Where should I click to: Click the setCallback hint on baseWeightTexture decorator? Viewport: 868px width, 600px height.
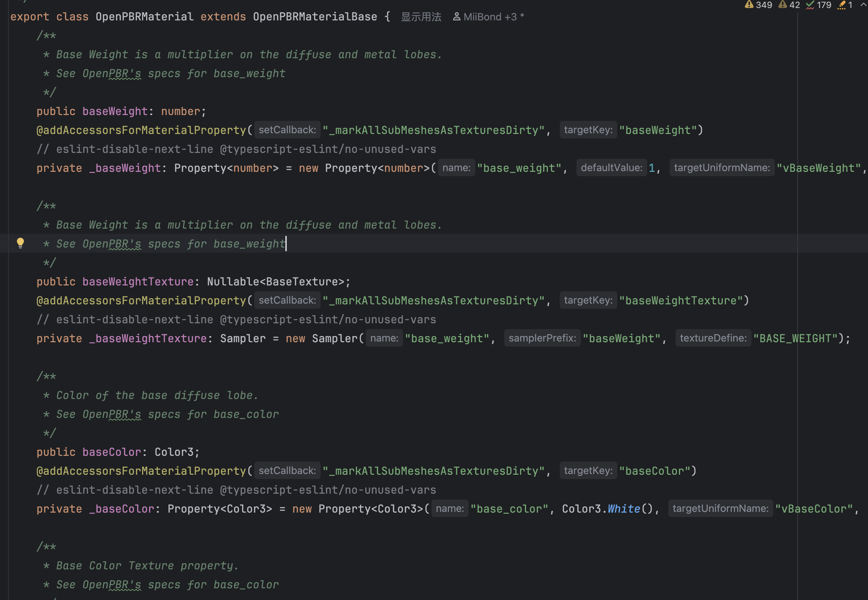287,300
